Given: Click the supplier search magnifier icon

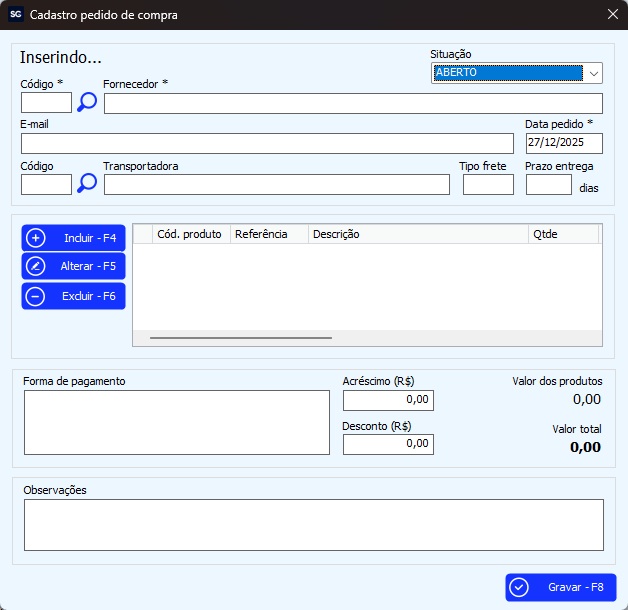Looking at the screenshot, I should click(87, 102).
